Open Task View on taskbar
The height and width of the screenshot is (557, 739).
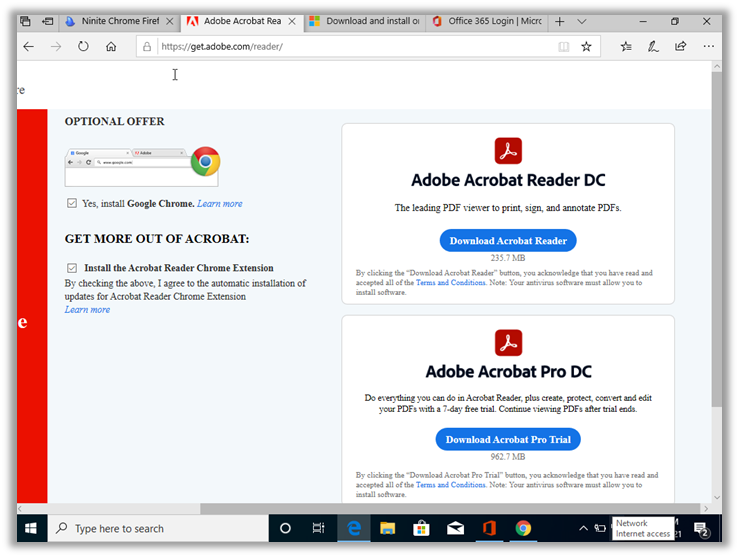coord(319,529)
